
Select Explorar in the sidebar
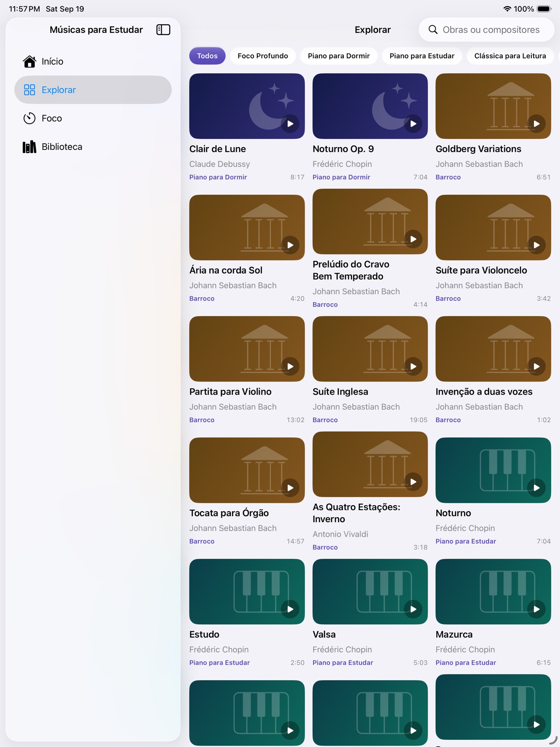click(93, 90)
